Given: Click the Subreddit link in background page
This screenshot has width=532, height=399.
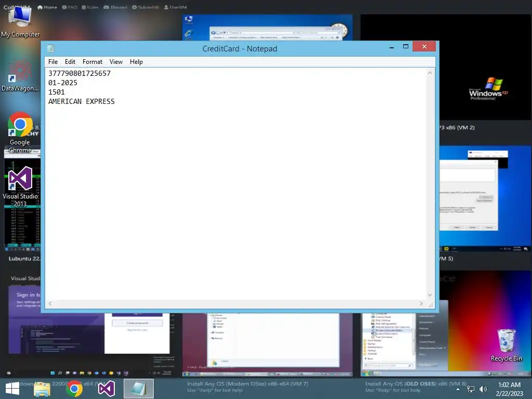Looking at the screenshot, I should coord(145,7).
